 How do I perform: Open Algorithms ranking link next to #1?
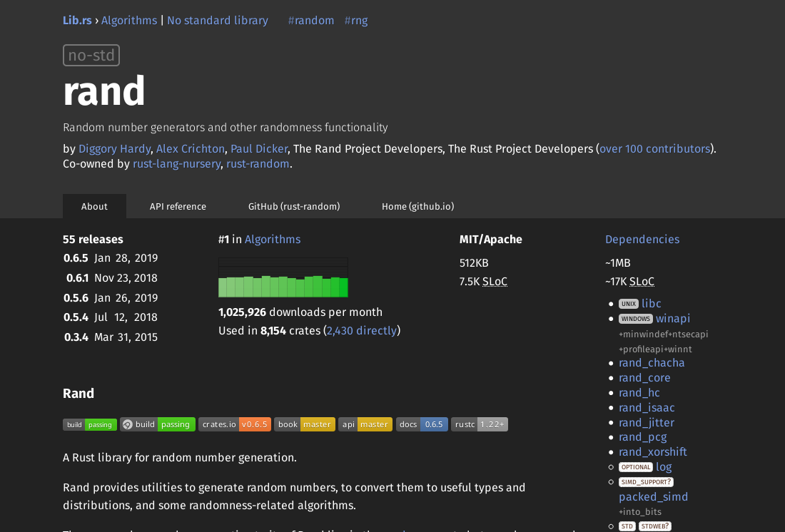coord(273,239)
